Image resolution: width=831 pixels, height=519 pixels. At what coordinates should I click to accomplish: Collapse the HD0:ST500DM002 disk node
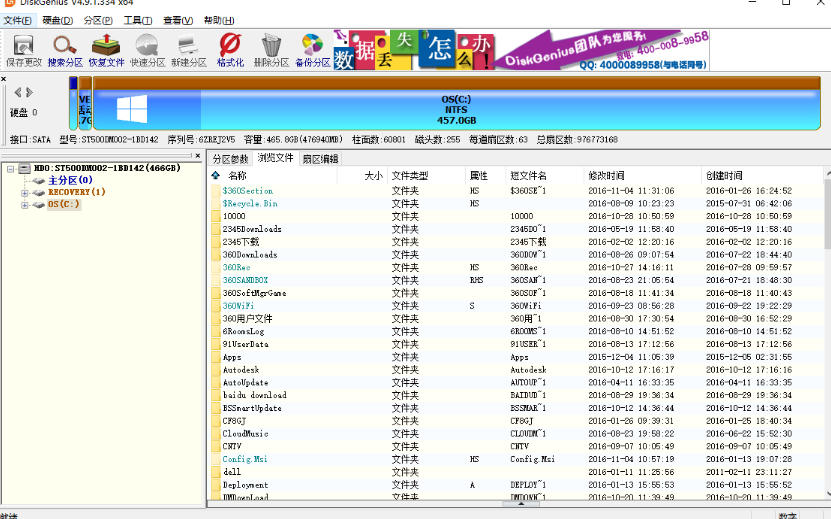pyautogui.click(x=10, y=169)
